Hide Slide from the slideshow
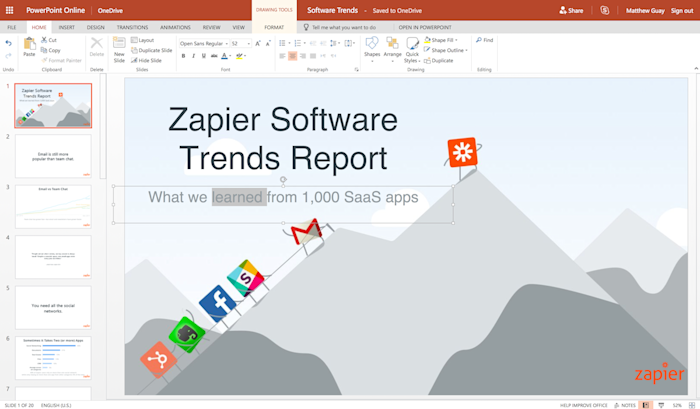The width and height of the screenshot is (700, 409). pos(146,60)
